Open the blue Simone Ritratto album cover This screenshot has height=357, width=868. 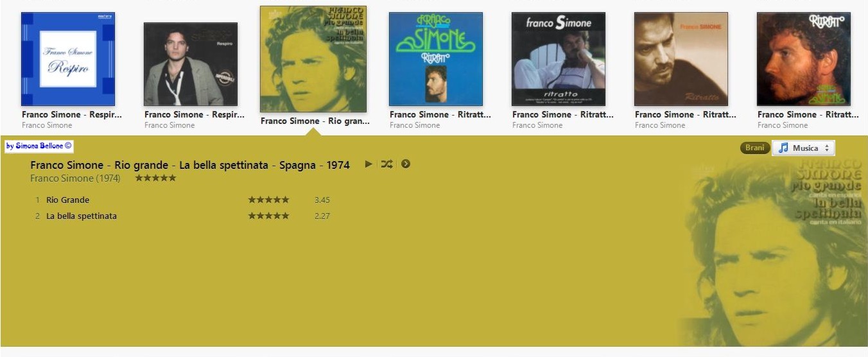pos(436,59)
